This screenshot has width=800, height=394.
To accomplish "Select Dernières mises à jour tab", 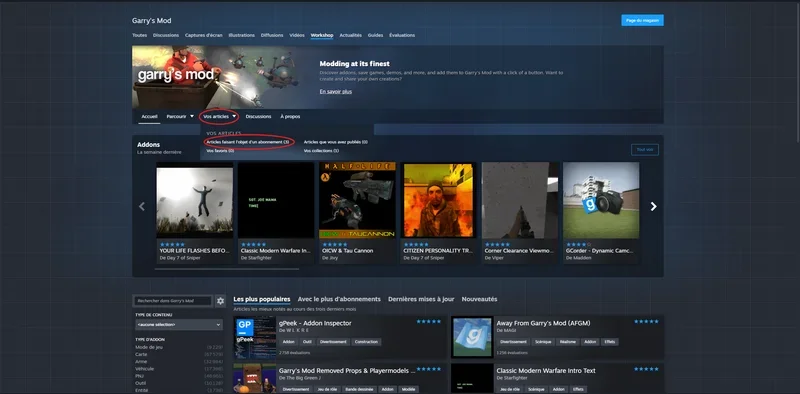I will (x=421, y=299).
